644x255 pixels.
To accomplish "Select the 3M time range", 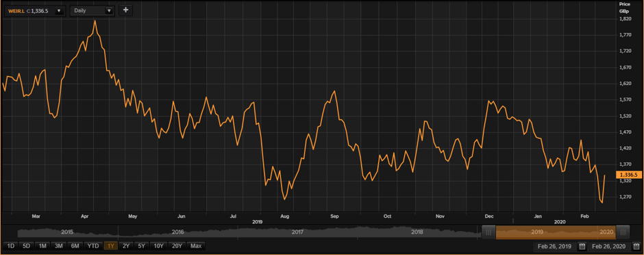I will point(59,246).
